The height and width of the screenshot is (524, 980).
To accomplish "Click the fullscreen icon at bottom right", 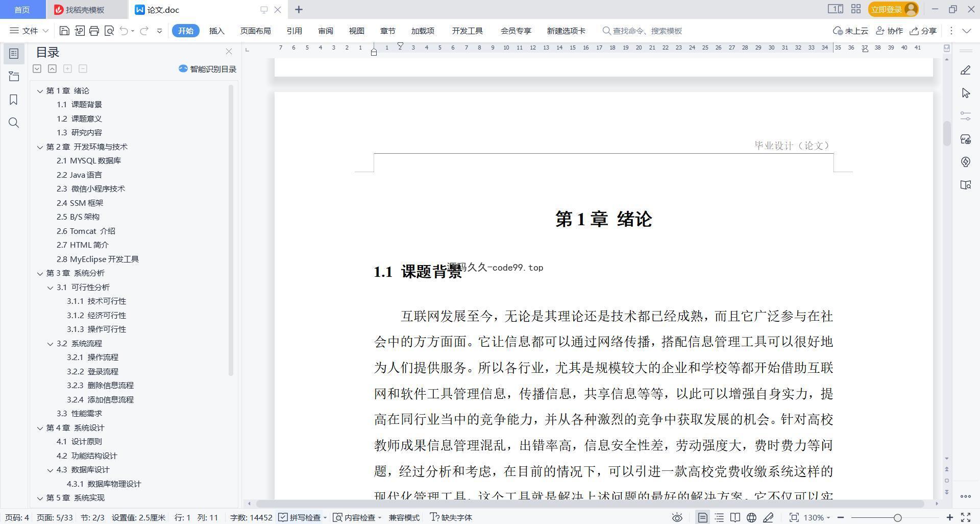I will point(966,517).
